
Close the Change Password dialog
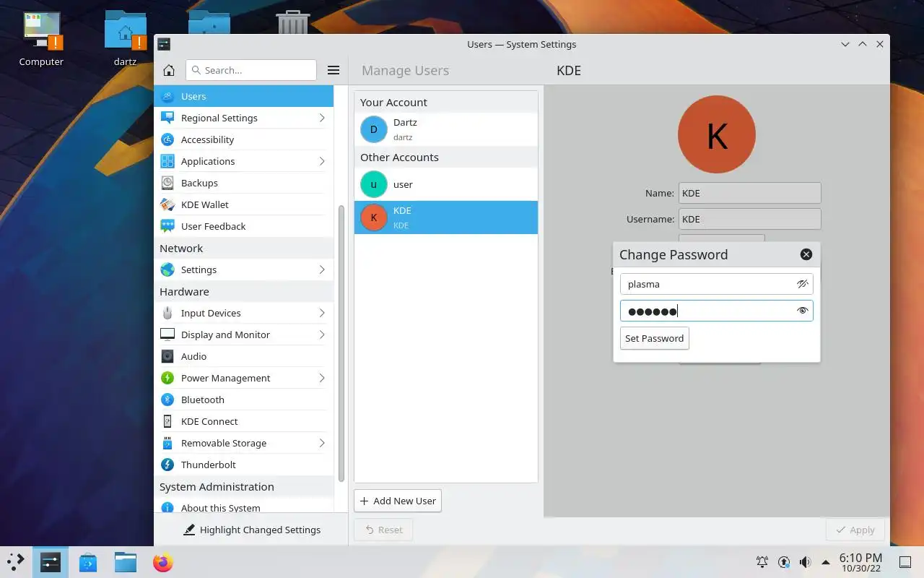806,254
